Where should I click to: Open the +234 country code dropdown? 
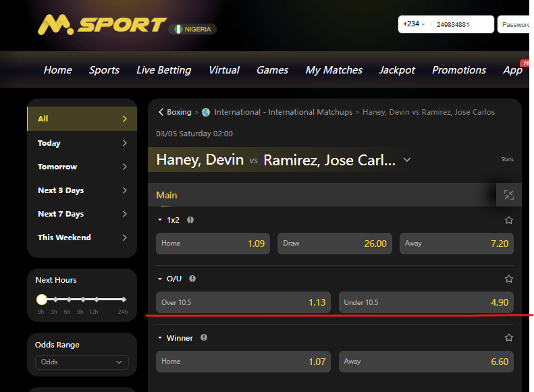click(414, 24)
